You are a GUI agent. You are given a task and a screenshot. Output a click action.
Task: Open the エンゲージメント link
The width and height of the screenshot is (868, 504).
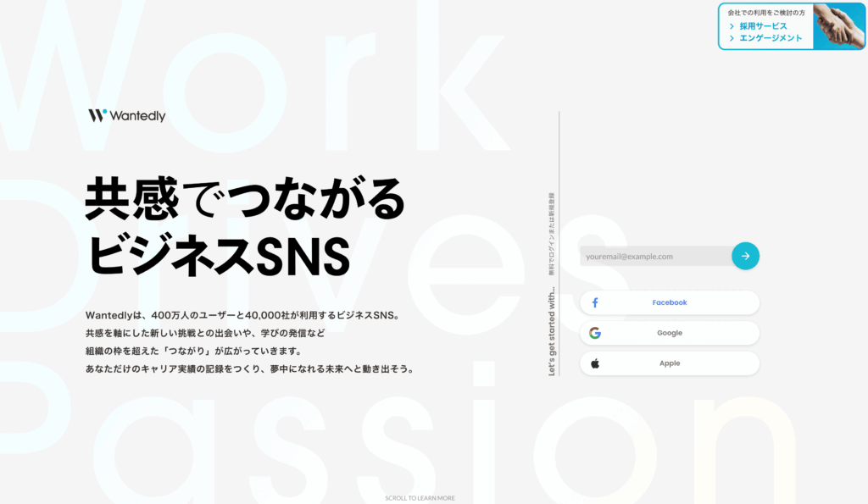pyautogui.click(x=771, y=38)
